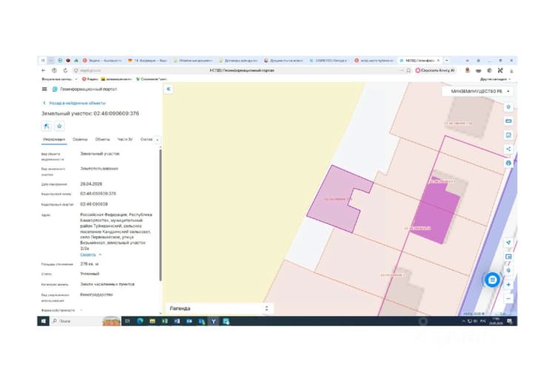Screen dimensions: 555x392
Task: Click the 'Спросить Алису AI' button
Action: [x=435, y=70]
